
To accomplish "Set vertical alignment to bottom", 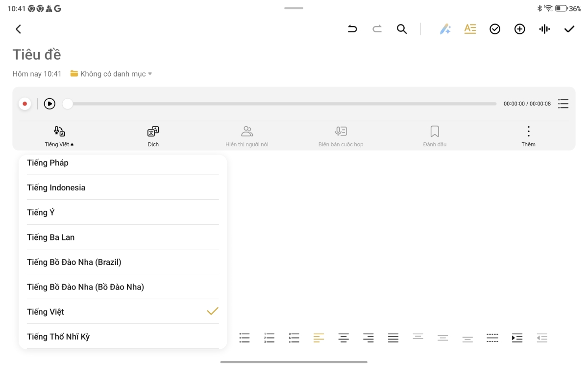I will point(467,340).
